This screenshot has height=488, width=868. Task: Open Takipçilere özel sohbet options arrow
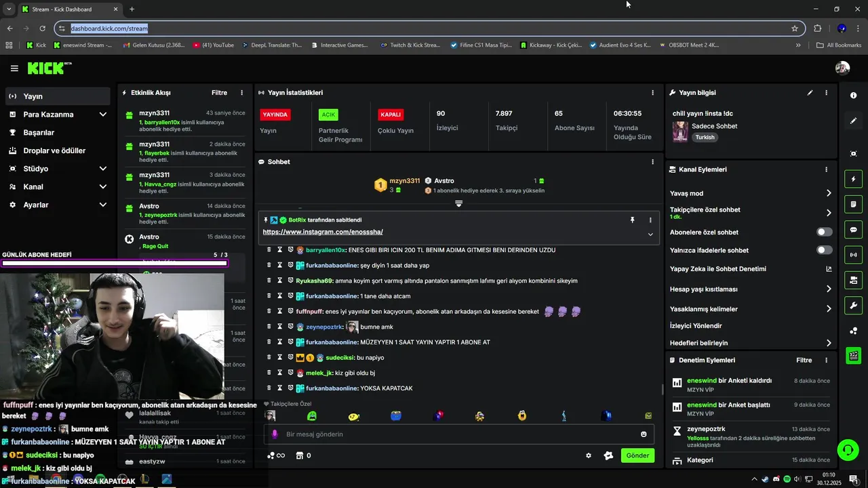(829, 213)
